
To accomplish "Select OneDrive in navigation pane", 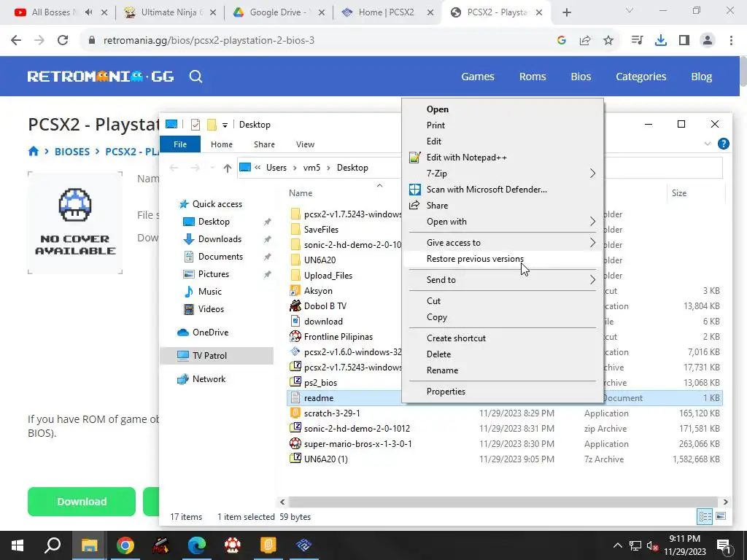I will 210,332.
